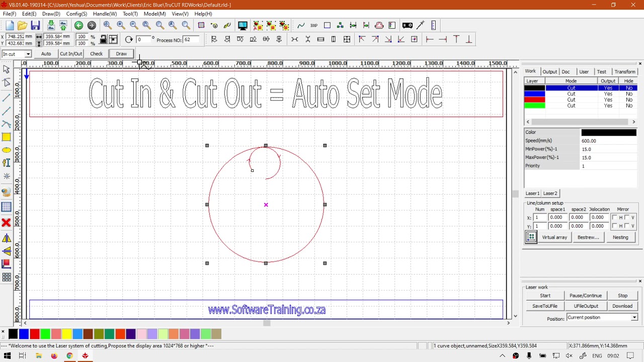
Task: Open Windows Start menu on taskbar
Action: click(7, 356)
